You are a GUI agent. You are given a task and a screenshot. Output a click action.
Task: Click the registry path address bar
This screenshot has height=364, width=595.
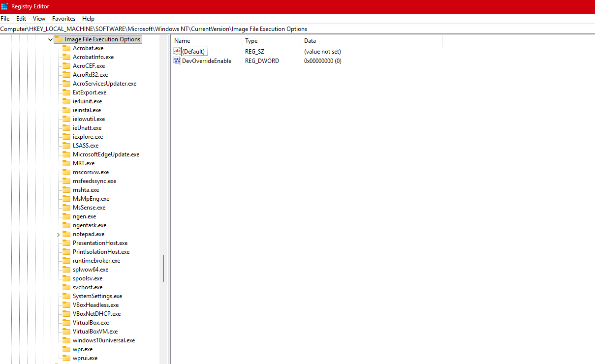click(x=297, y=29)
